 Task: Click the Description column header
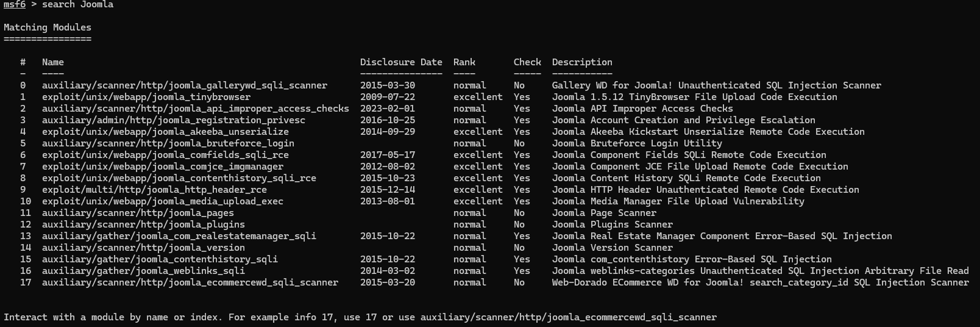tap(582, 62)
